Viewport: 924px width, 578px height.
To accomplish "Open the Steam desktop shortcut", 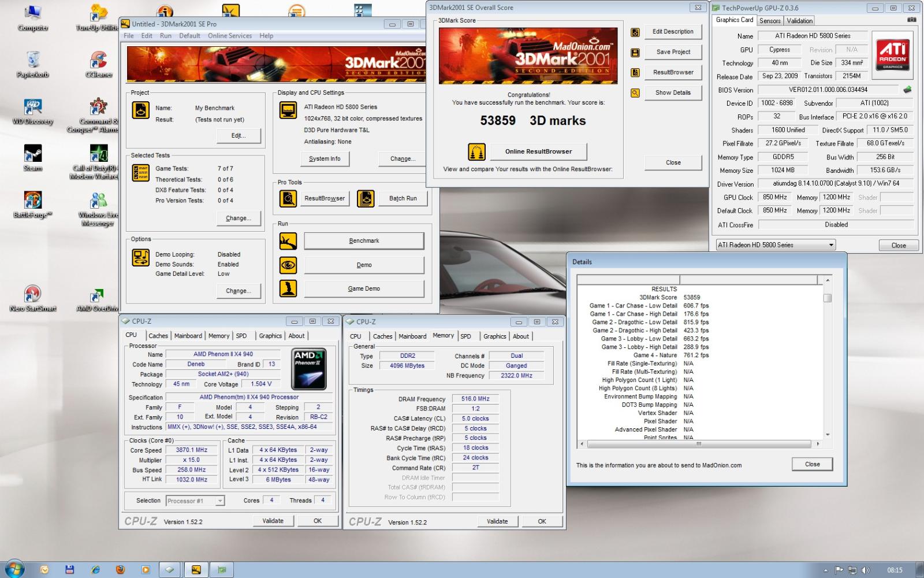I will click(x=32, y=157).
